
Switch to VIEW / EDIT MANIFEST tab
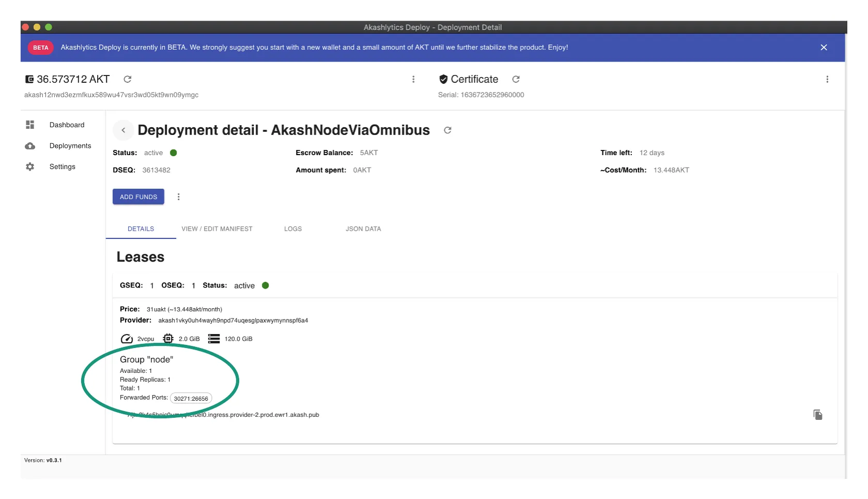[217, 229]
